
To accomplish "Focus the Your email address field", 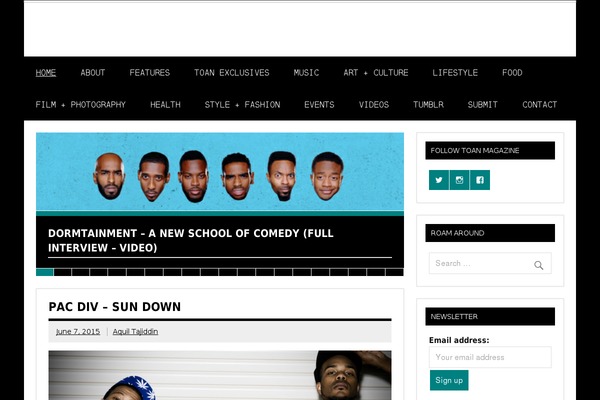I will pos(490,357).
